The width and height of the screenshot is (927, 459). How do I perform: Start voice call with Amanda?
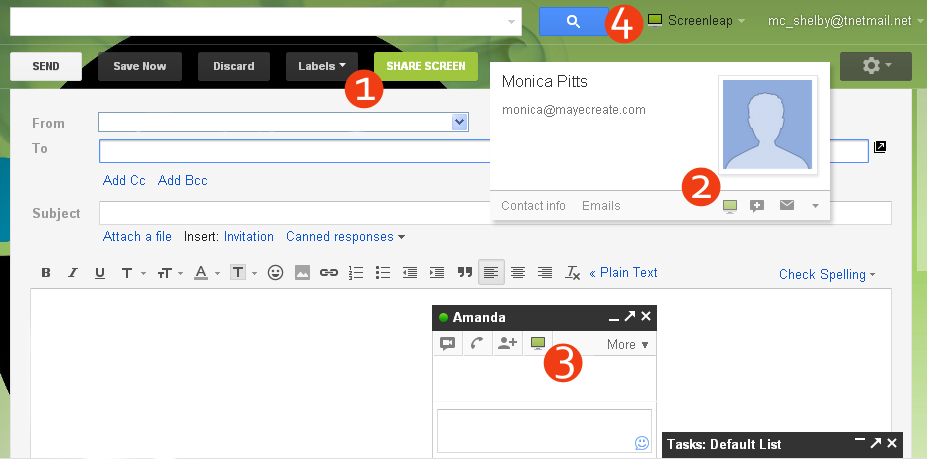pos(477,344)
